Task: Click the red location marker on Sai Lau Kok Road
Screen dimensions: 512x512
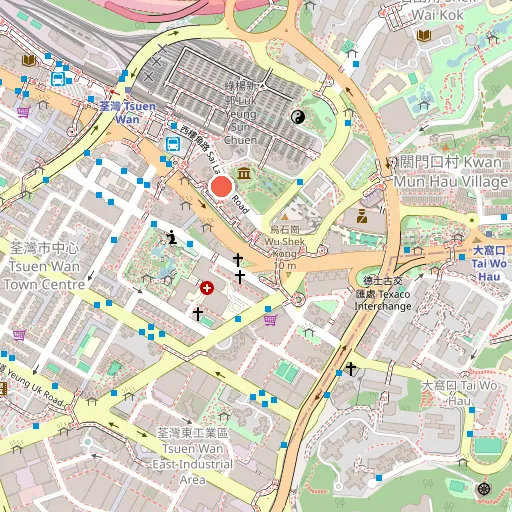Action: click(222, 186)
